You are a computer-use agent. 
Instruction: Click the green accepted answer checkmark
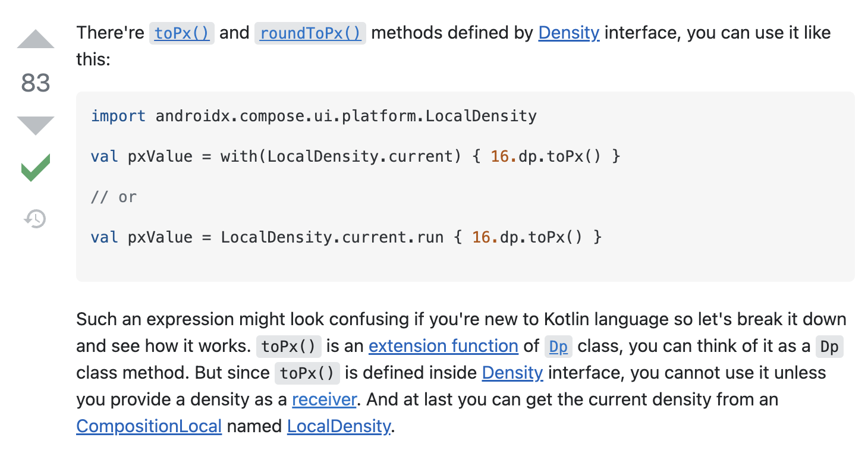tap(36, 168)
